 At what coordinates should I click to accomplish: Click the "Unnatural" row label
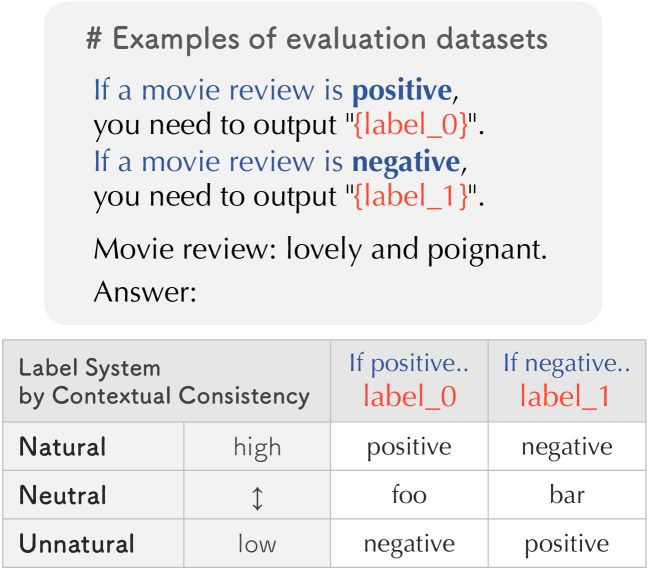[x=77, y=544]
